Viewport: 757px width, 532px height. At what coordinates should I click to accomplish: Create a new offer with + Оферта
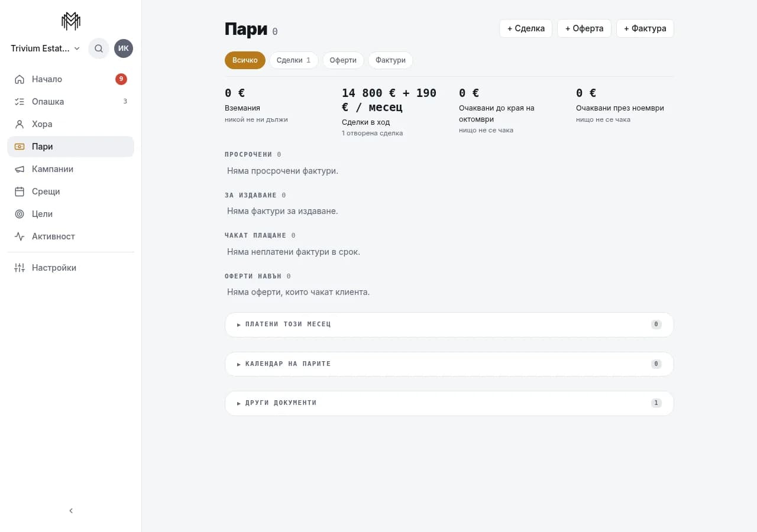[x=584, y=28]
